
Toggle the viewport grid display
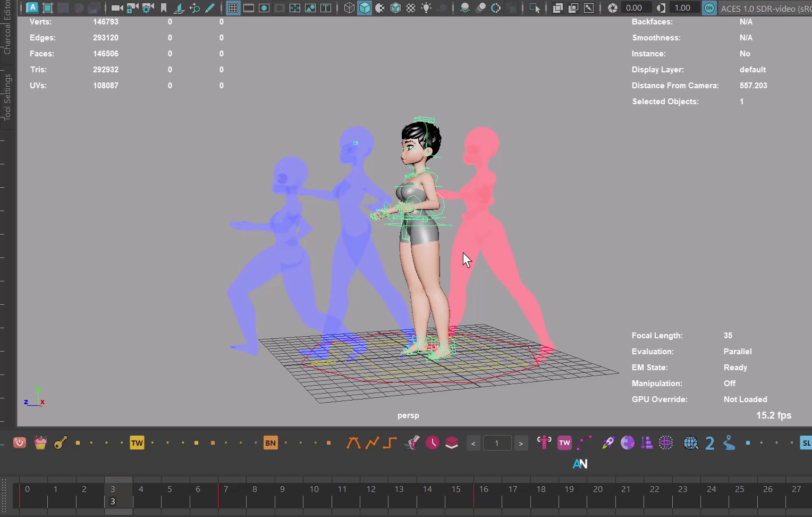233,8
